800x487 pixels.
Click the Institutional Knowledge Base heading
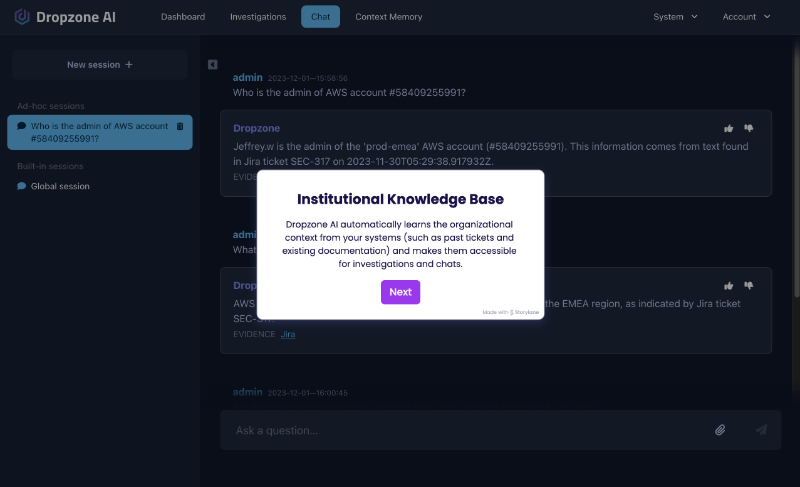(401, 199)
